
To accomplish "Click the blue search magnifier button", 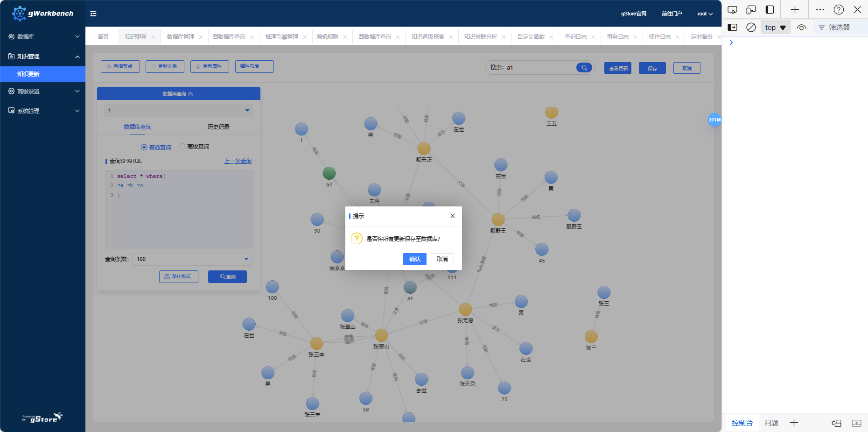I will 584,68.
